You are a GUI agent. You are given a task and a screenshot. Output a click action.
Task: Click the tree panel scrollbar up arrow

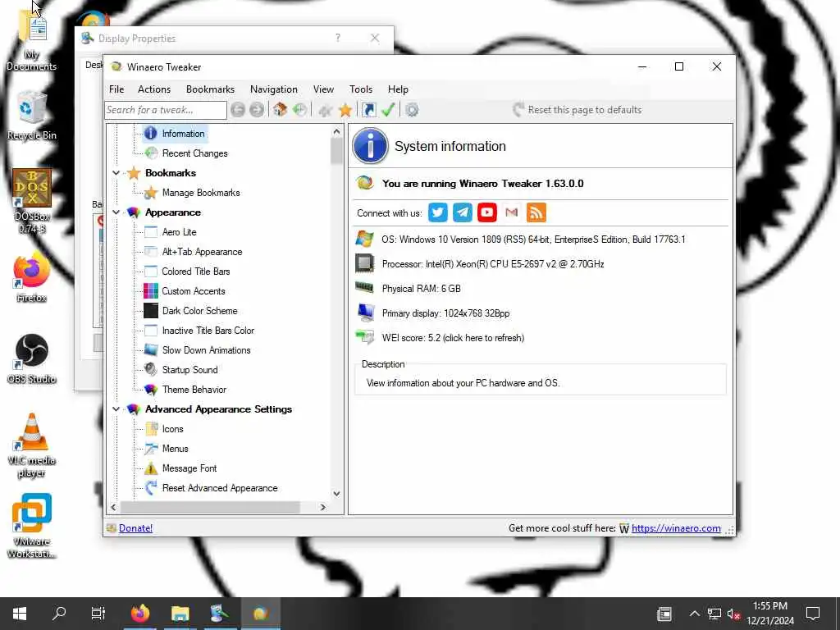point(336,131)
